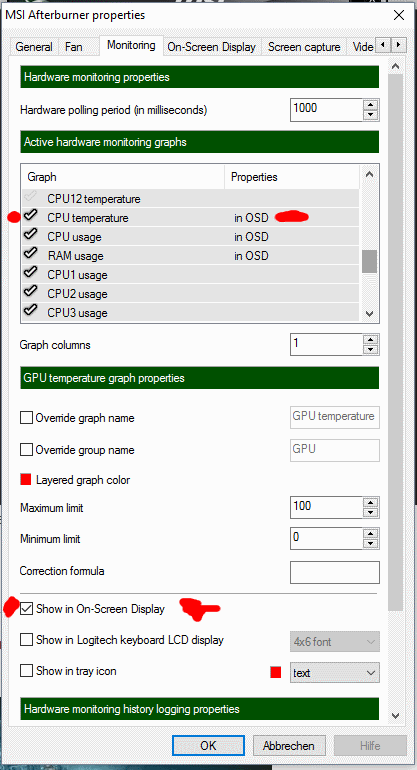Toggle checkmark for CPU usage graph
417x770 pixels.
click(31, 234)
